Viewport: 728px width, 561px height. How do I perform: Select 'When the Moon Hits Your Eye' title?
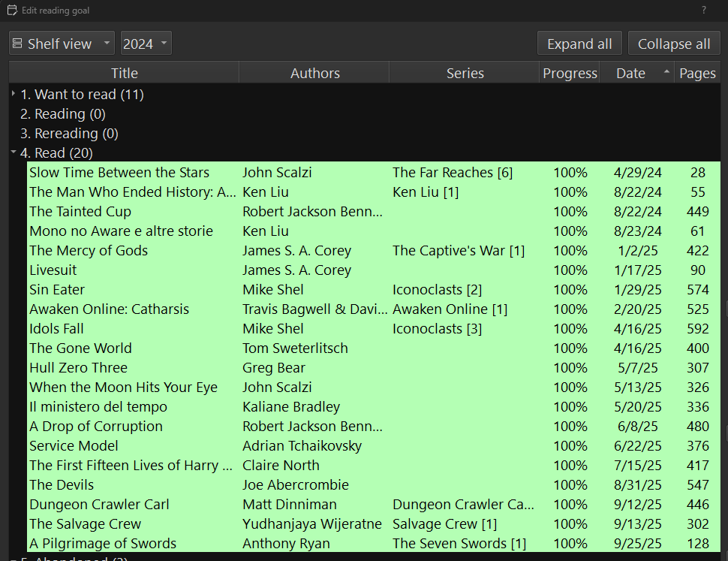pyautogui.click(x=124, y=387)
